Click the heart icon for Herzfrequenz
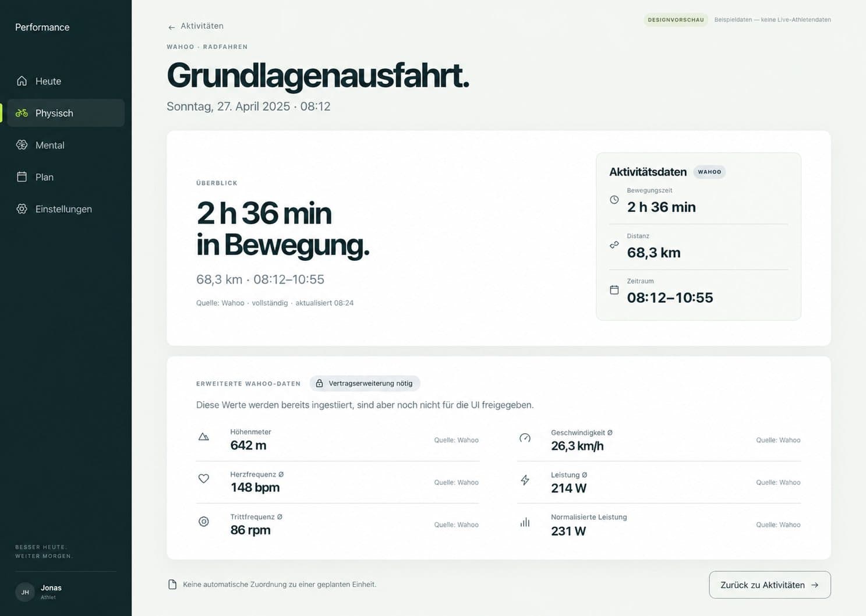This screenshot has height=616, width=866. (203, 479)
